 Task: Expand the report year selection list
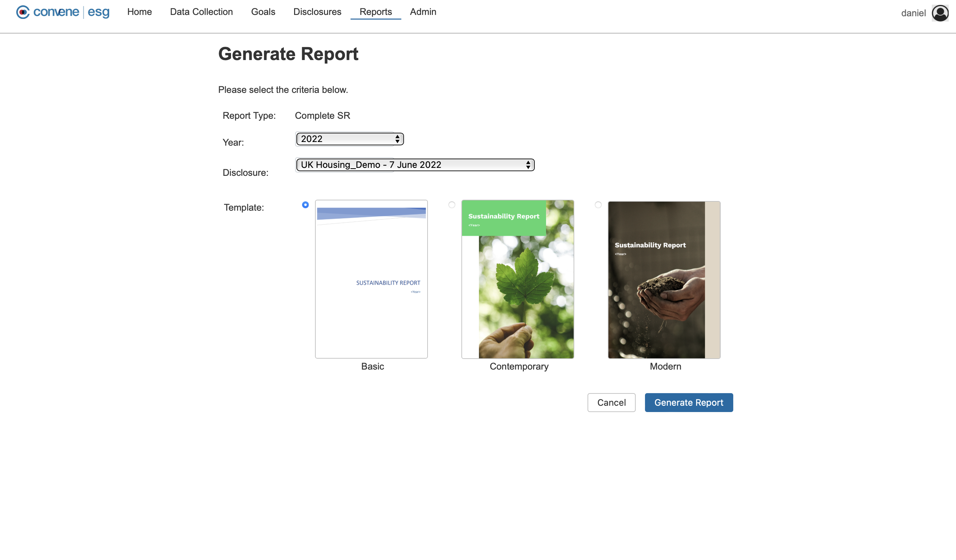coord(348,139)
